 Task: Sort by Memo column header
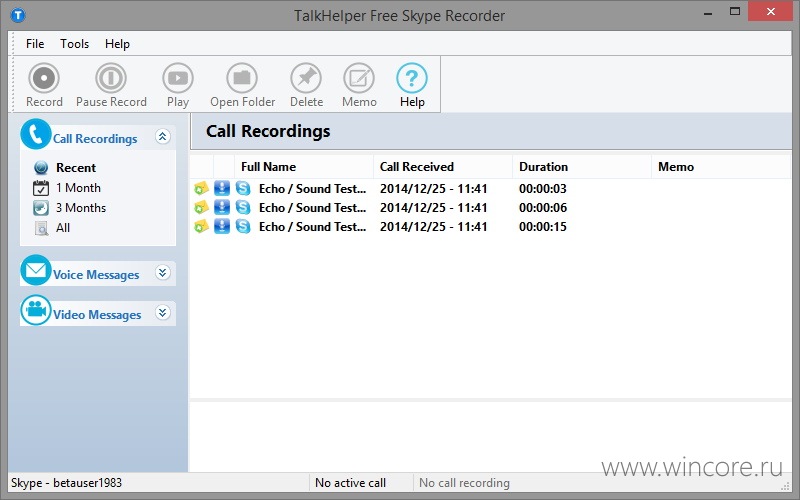click(721, 167)
